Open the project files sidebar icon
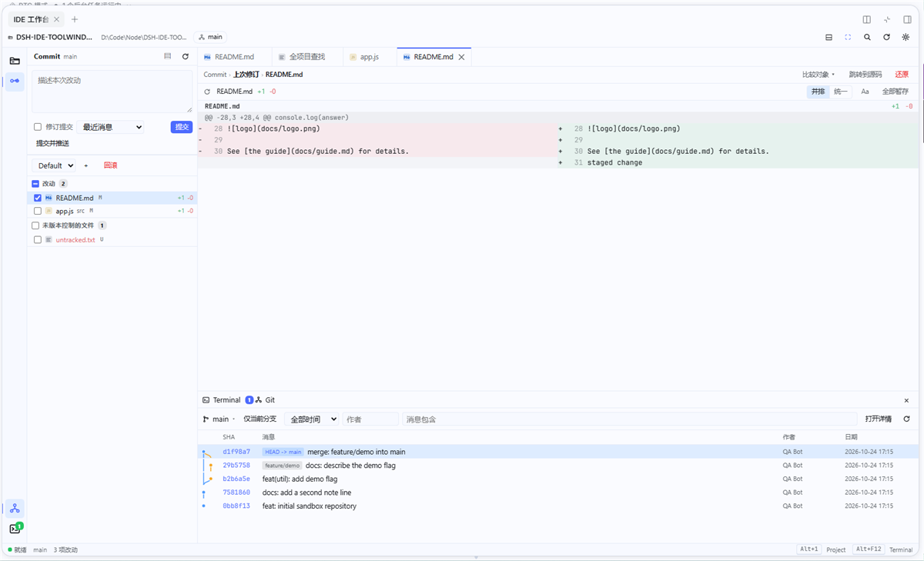This screenshot has width=924, height=561. [x=15, y=61]
